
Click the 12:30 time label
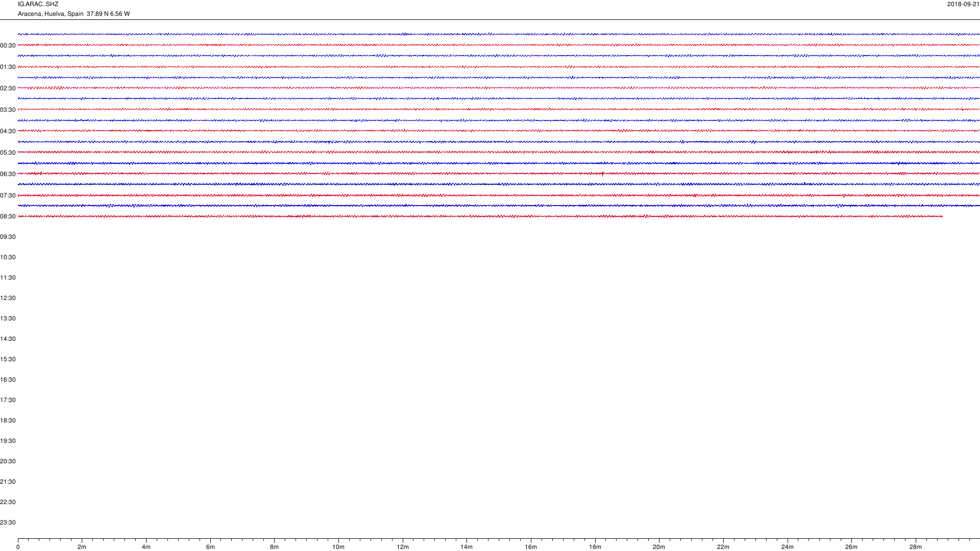8,298
